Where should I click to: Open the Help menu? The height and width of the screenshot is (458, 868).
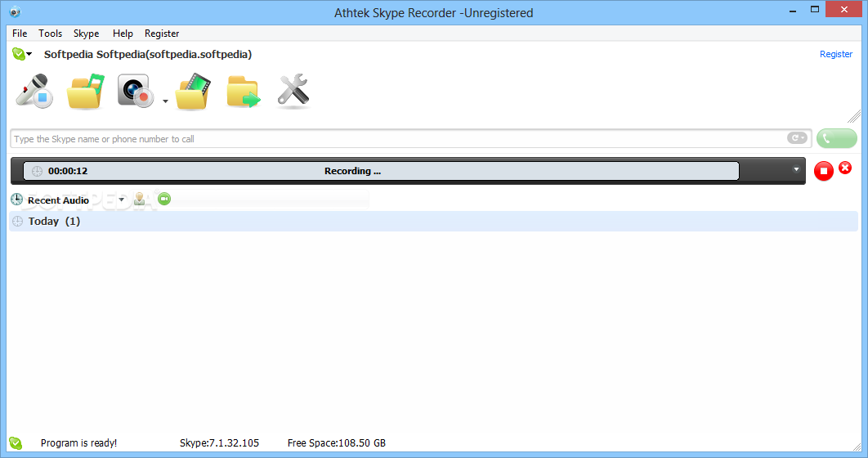(123, 34)
